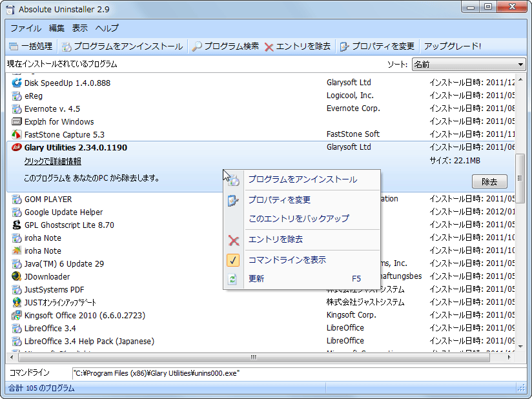Open the 編集 menu

[x=57, y=28]
